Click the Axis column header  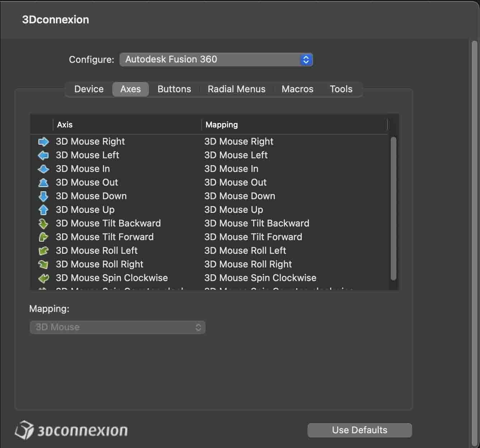click(x=127, y=125)
